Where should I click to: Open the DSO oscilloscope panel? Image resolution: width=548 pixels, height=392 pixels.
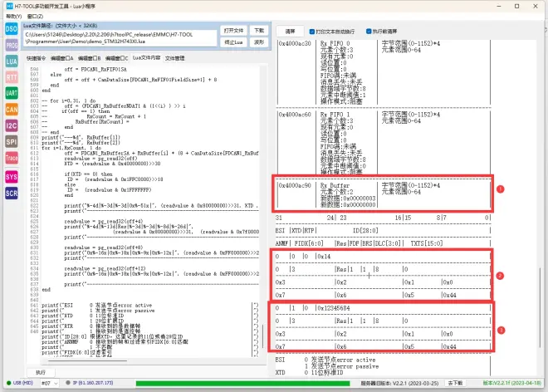tap(12, 30)
